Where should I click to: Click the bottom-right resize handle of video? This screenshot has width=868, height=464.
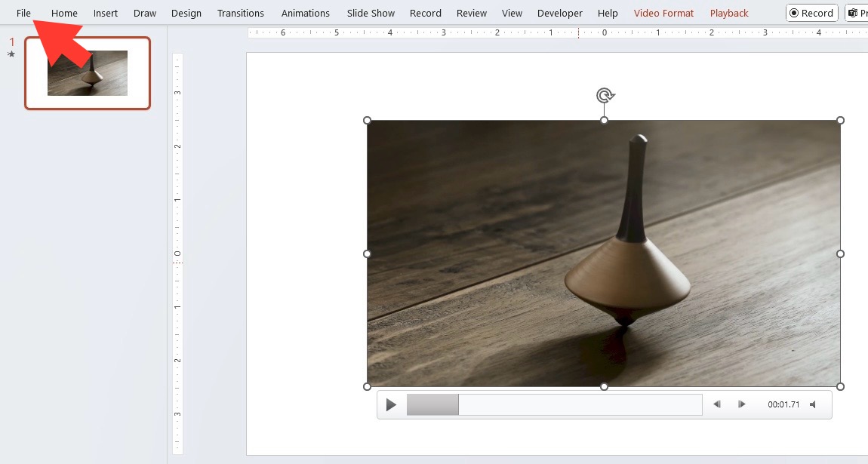pyautogui.click(x=840, y=386)
